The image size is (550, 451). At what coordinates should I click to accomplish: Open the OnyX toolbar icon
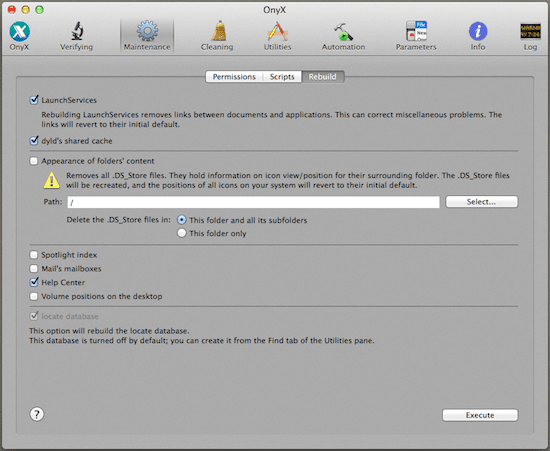19,35
